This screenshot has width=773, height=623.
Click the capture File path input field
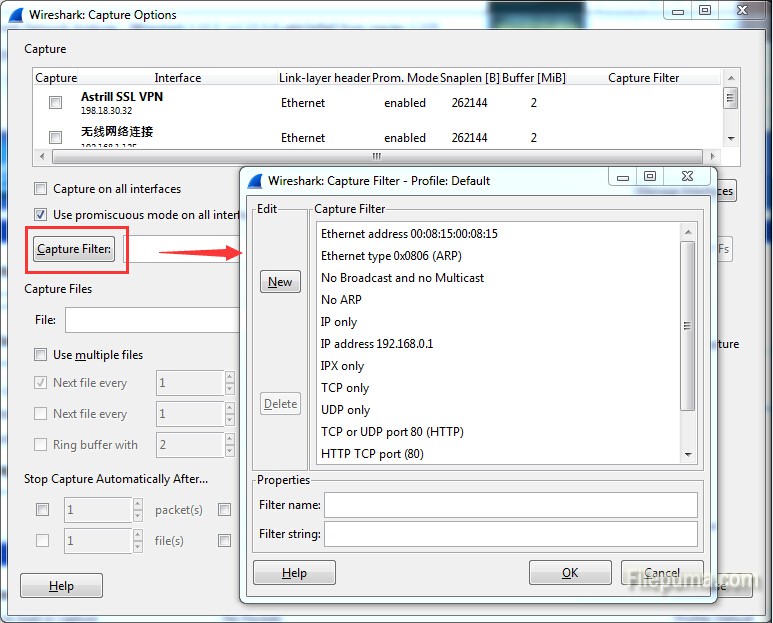(x=150, y=320)
